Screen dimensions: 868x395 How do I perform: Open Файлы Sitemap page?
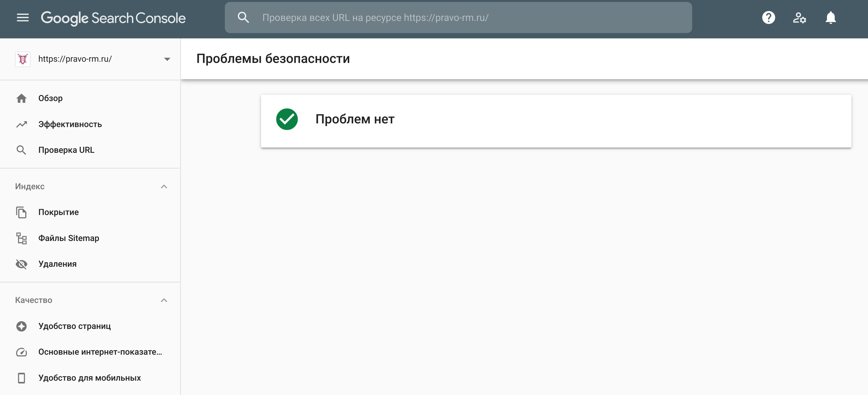click(x=69, y=238)
